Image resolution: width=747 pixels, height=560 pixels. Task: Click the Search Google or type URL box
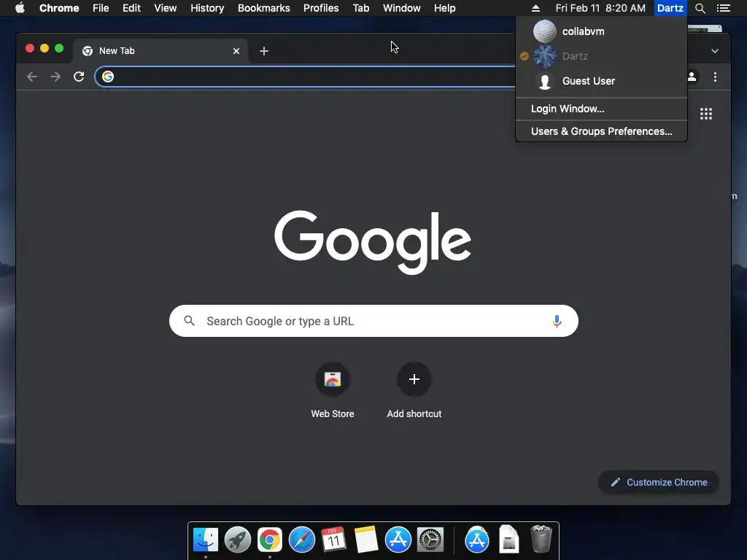[x=373, y=321]
